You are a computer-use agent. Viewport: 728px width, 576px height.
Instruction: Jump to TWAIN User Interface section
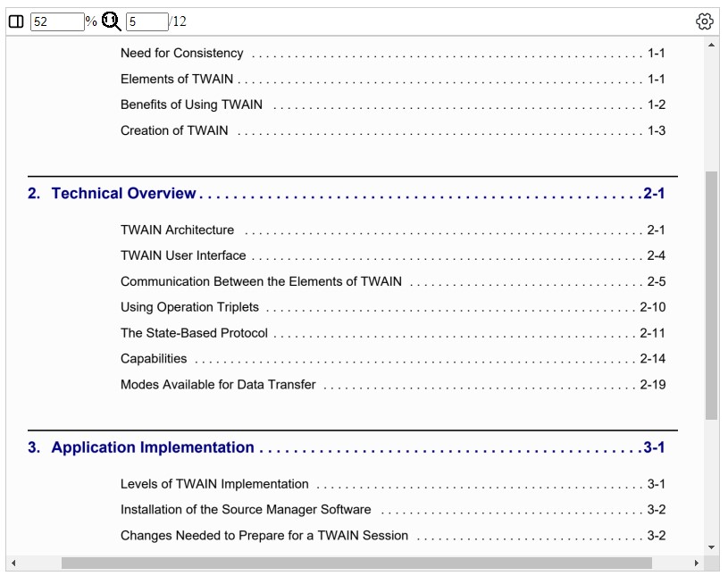pyautogui.click(x=183, y=256)
